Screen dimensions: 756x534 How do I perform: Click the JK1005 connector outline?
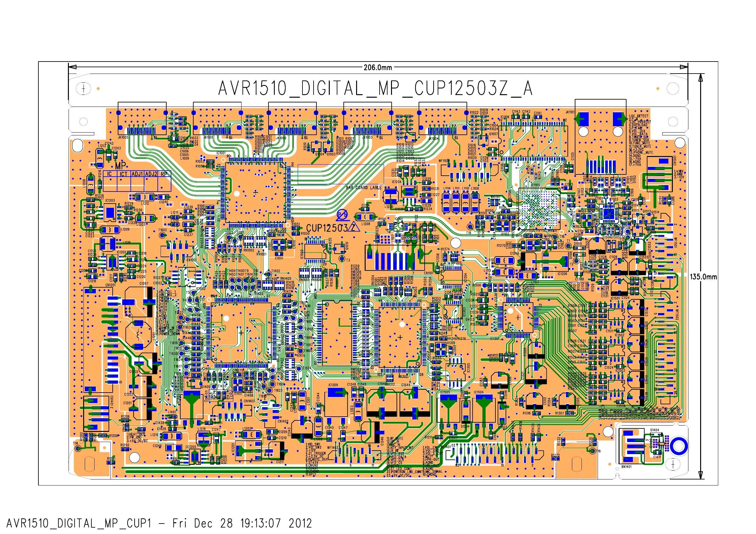pos(142,119)
